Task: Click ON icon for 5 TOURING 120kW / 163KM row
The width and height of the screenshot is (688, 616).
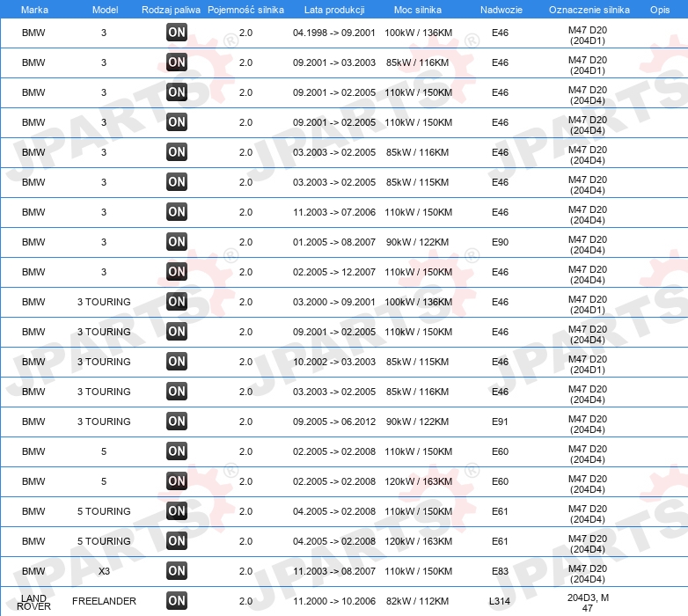Action: click(177, 541)
